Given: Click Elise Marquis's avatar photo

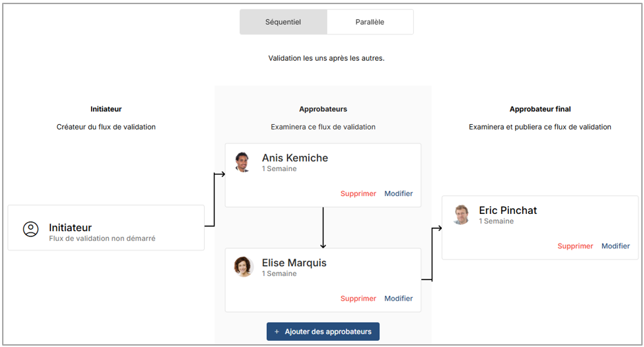Looking at the screenshot, I should 243,266.
